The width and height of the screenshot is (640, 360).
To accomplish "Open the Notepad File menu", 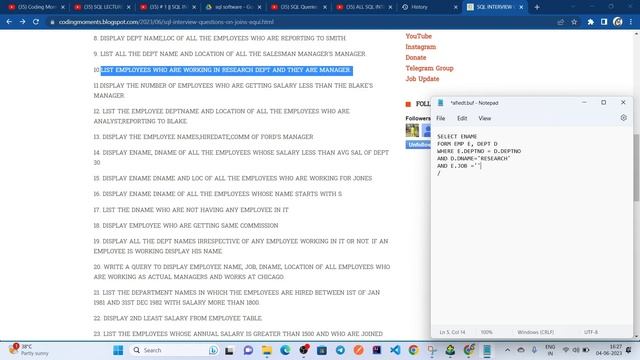I will 440,118.
